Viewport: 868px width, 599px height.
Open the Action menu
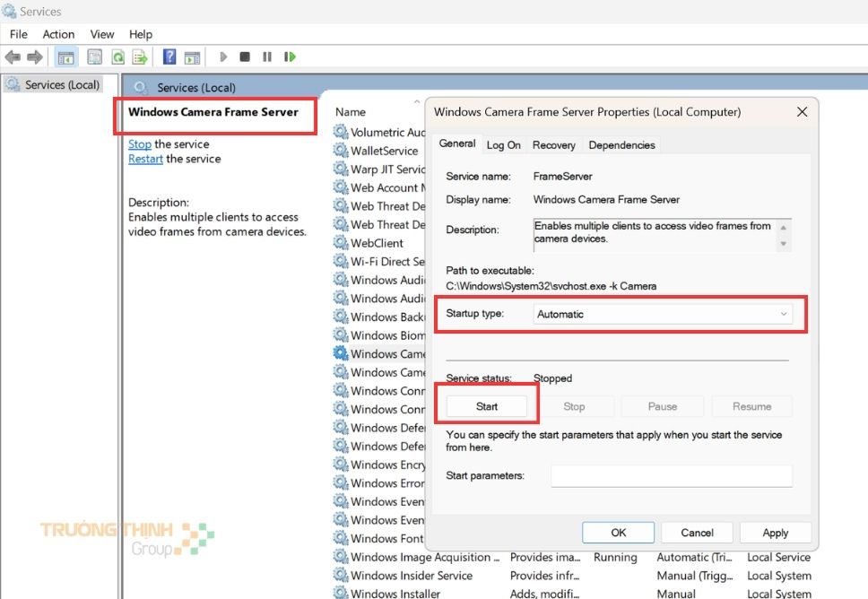tap(58, 34)
